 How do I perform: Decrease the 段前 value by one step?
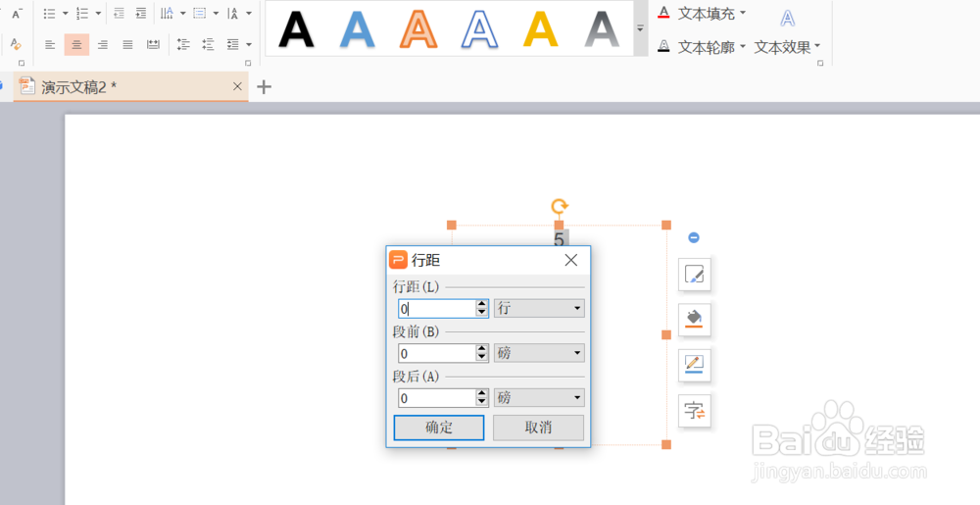[x=482, y=358]
